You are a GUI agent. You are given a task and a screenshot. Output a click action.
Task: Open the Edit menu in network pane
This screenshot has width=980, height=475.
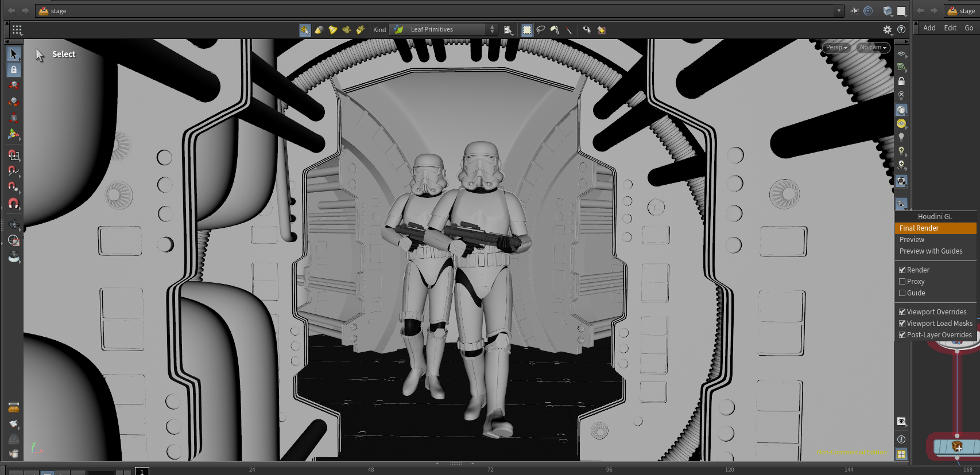(x=950, y=28)
